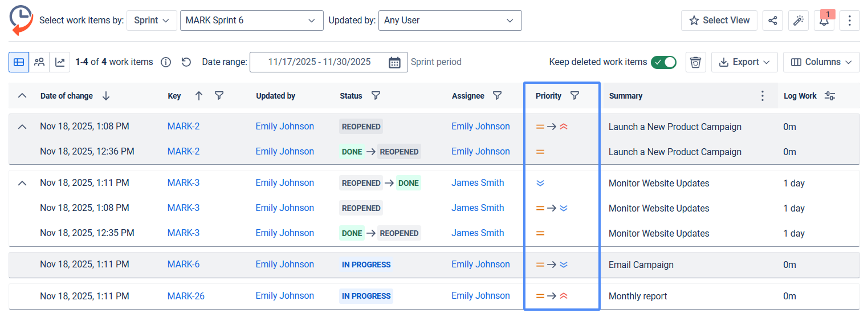
Task: Click Emily Johnson updater in MARK-26 row
Action: [x=285, y=296]
